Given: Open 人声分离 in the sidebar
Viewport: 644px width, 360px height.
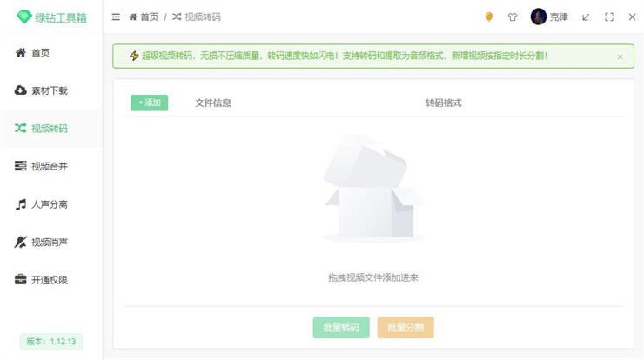Looking at the screenshot, I should tap(51, 204).
